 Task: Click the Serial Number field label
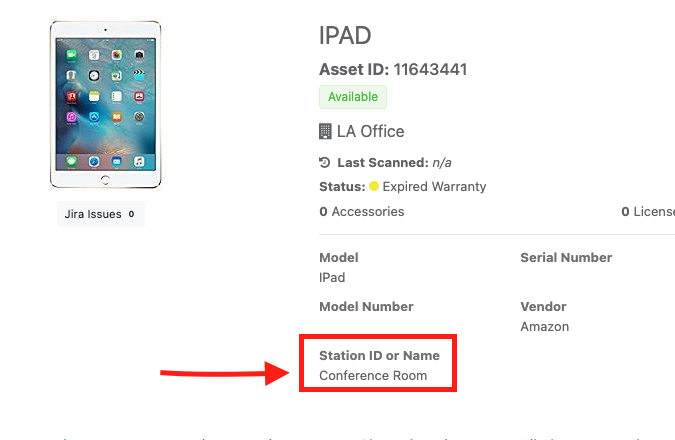point(566,258)
